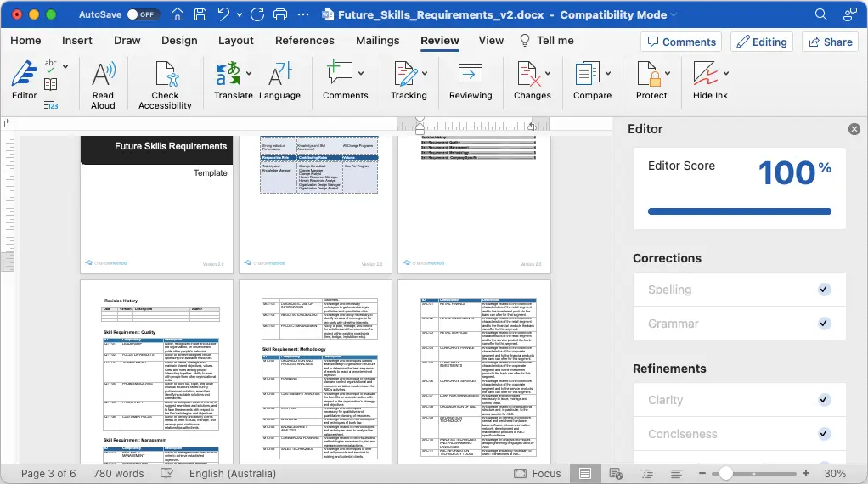868x484 pixels.
Task: Open word count from 780 words
Action: [x=118, y=474]
